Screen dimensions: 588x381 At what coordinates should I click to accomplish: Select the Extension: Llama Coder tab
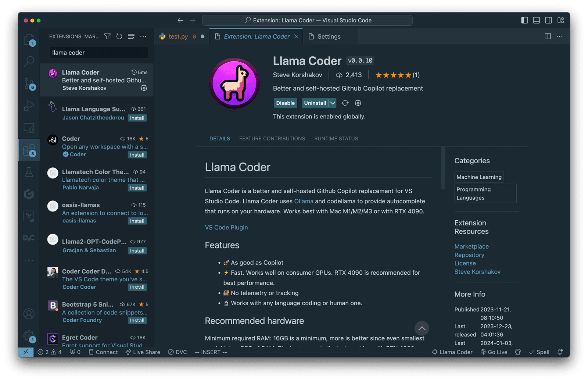point(257,36)
